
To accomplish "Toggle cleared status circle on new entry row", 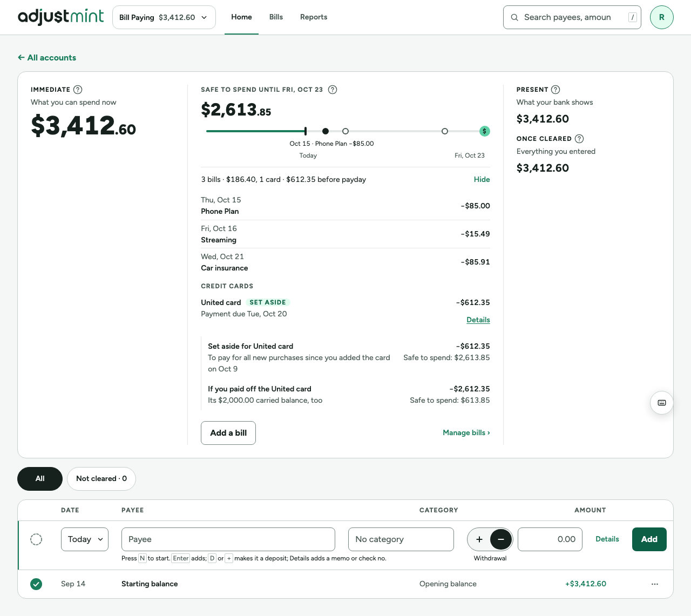I will tap(36, 539).
